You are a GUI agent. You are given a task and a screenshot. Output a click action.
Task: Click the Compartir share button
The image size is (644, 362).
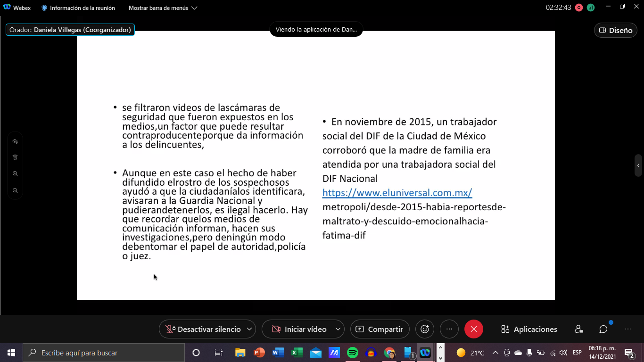click(x=380, y=329)
